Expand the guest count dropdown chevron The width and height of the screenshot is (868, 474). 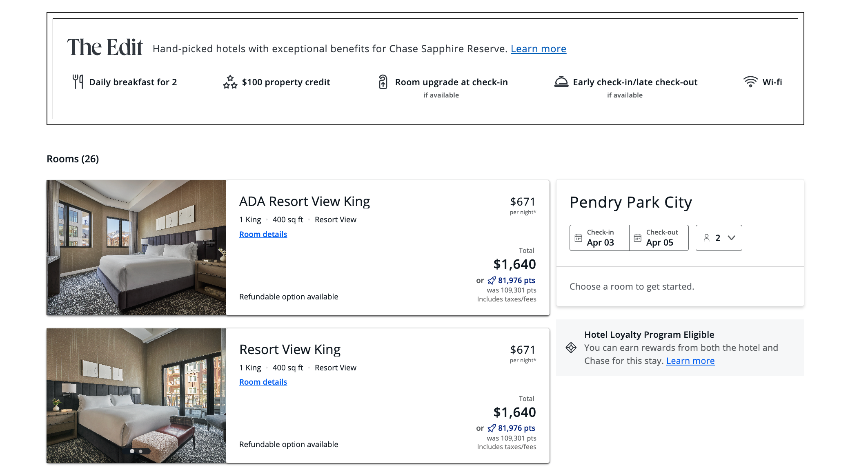tap(731, 238)
